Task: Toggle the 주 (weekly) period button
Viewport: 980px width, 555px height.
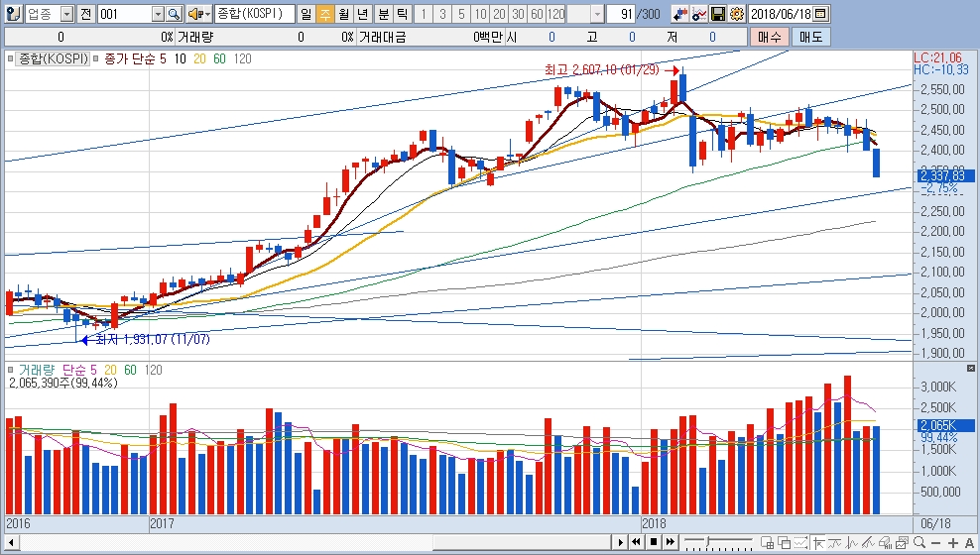Action: (x=323, y=14)
